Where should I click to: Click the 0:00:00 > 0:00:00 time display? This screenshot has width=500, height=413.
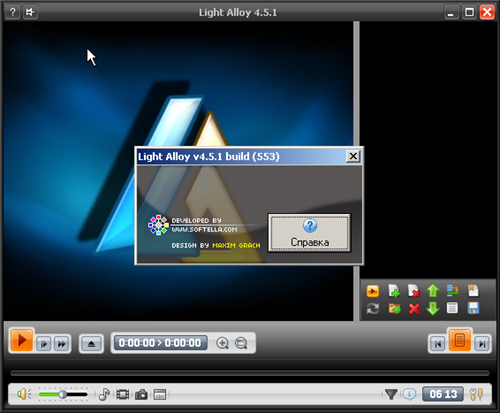160,343
